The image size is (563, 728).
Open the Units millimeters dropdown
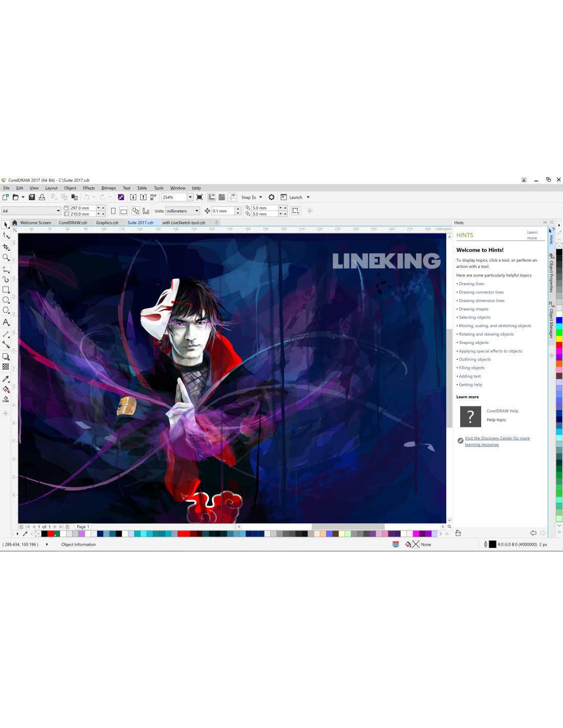coord(197,211)
